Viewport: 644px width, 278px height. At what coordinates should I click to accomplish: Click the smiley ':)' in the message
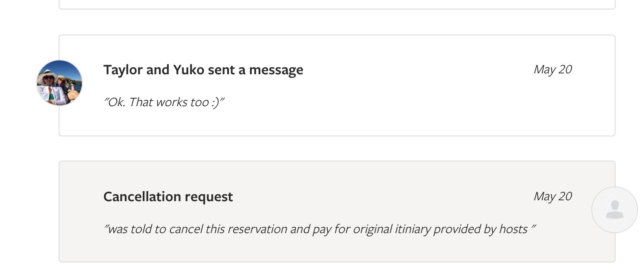click(x=216, y=102)
